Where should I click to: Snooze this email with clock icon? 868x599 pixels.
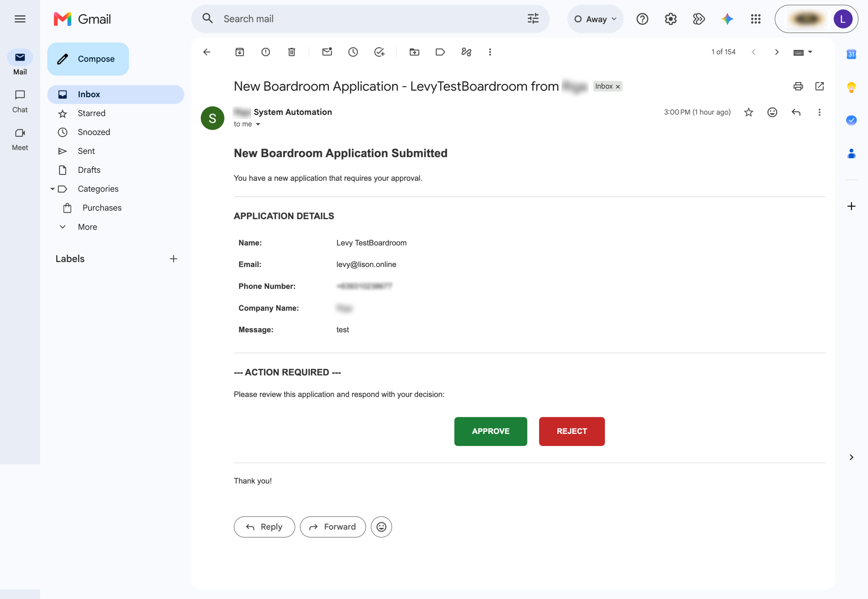point(353,52)
